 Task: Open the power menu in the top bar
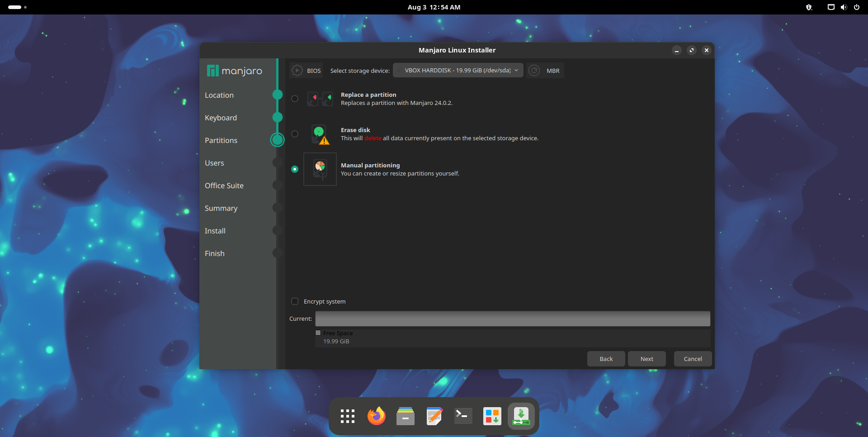pyautogui.click(x=857, y=7)
